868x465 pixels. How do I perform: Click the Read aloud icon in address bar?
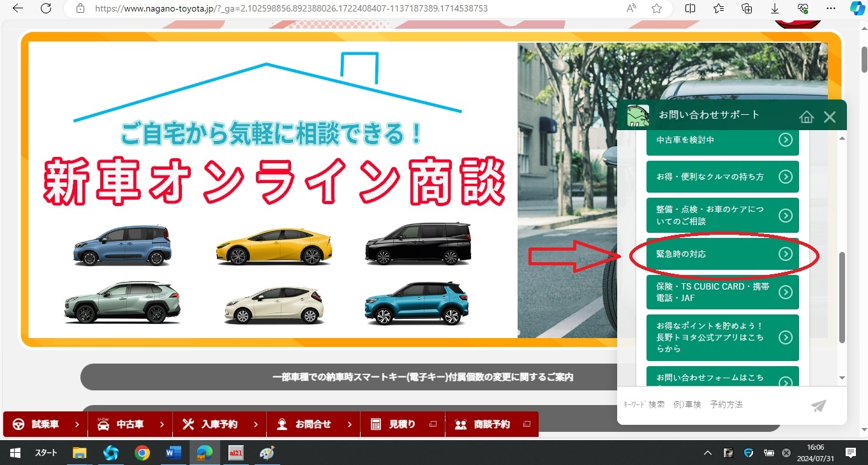[632, 8]
